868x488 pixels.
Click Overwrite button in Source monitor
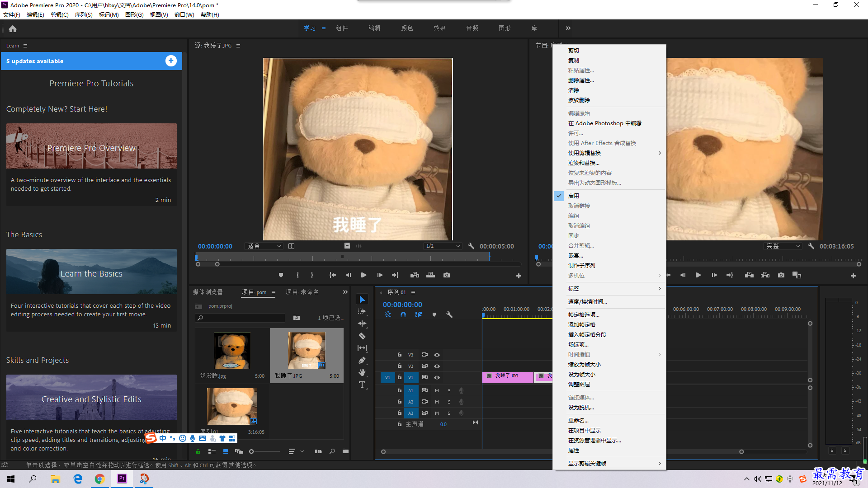pos(430,275)
